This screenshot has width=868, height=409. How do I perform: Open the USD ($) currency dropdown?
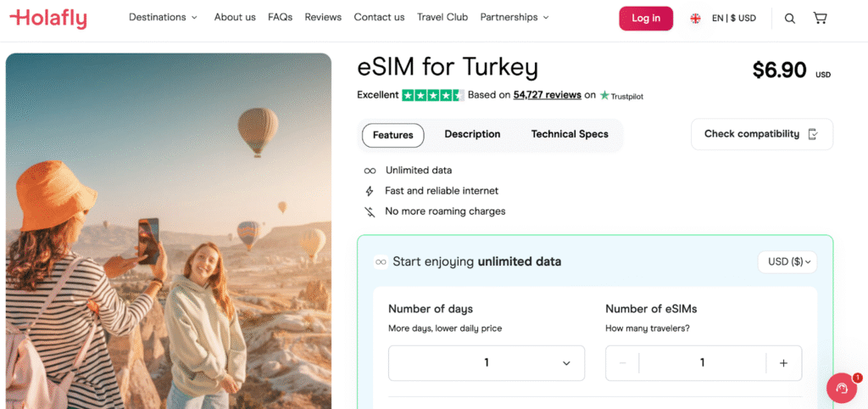[x=787, y=262]
